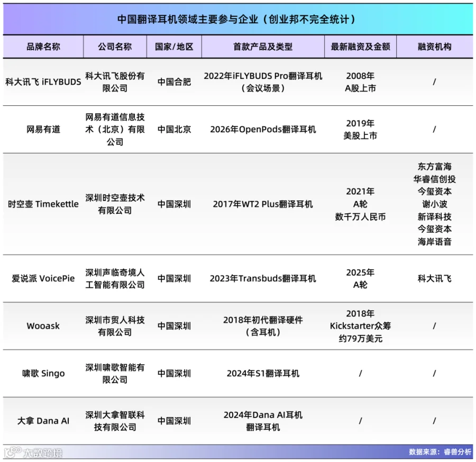Click the 2022年iFLYBUDS Pro翻译耳机 product cell
The height and width of the screenshot is (462, 476).
(x=263, y=81)
